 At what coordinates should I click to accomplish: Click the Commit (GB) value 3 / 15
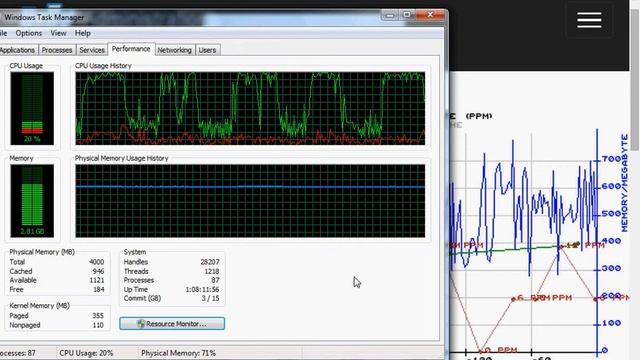point(211,298)
